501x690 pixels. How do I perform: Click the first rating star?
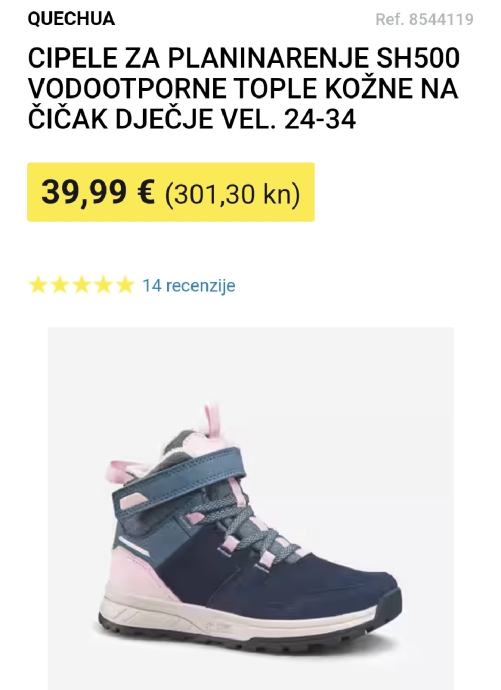point(38,285)
